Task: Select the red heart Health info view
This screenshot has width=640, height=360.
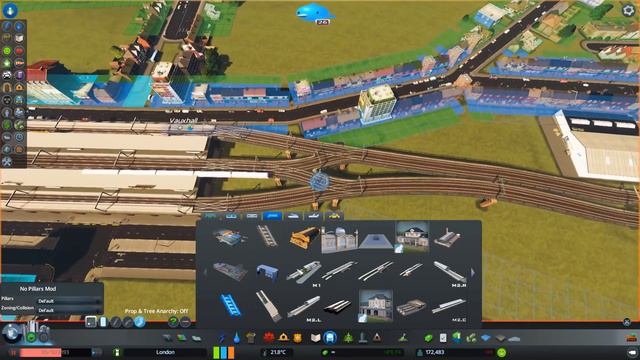Action: pos(19,51)
